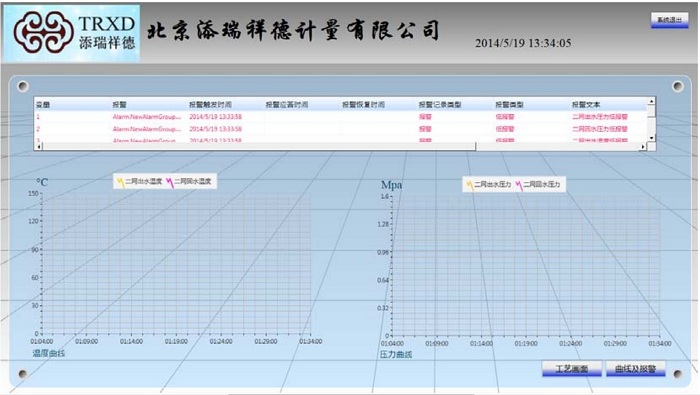
Task: Click the 系统退出 exit button
Action: coord(669,20)
